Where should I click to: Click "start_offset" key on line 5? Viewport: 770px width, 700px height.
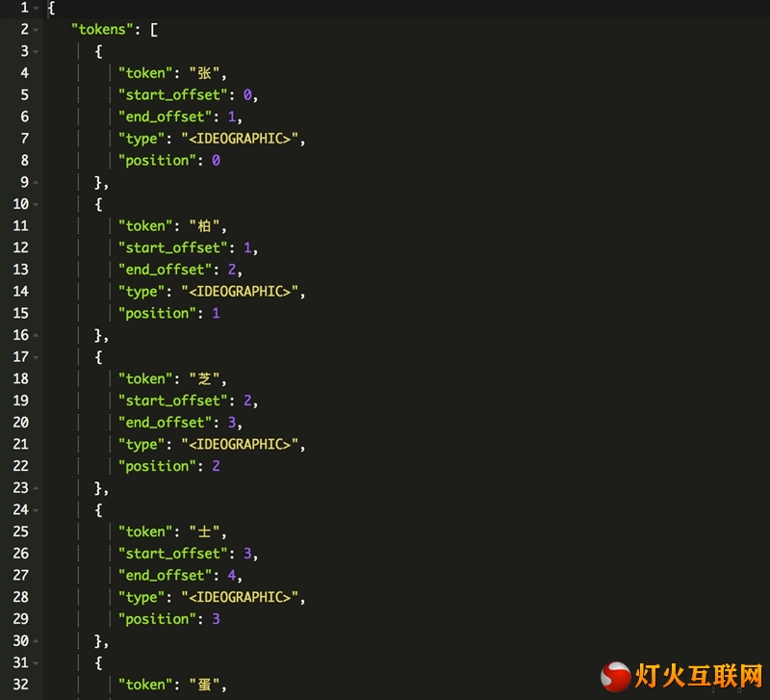coord(173,94)
